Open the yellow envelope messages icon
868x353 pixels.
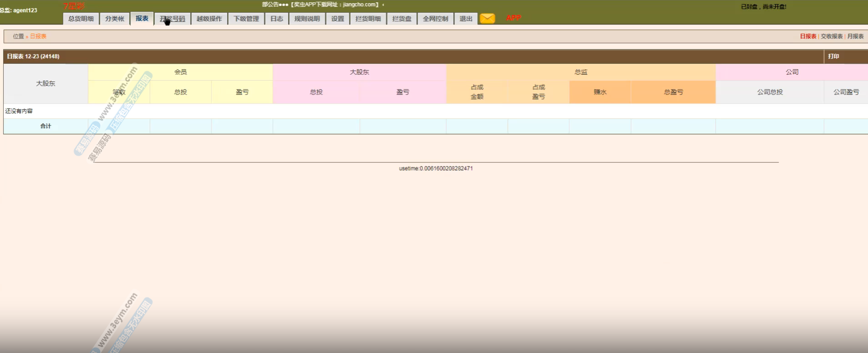pos(487,19)
